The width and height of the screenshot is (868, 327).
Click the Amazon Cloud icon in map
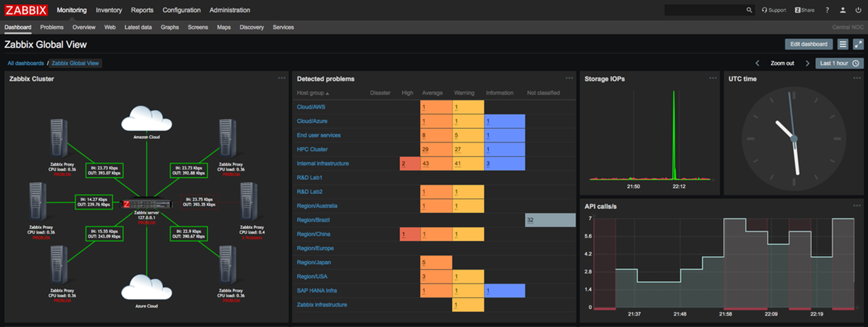tap(145, 119)
